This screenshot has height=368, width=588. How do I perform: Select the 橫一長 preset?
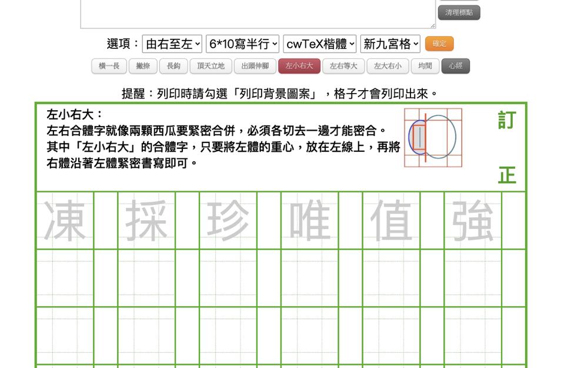coord(109,66)
